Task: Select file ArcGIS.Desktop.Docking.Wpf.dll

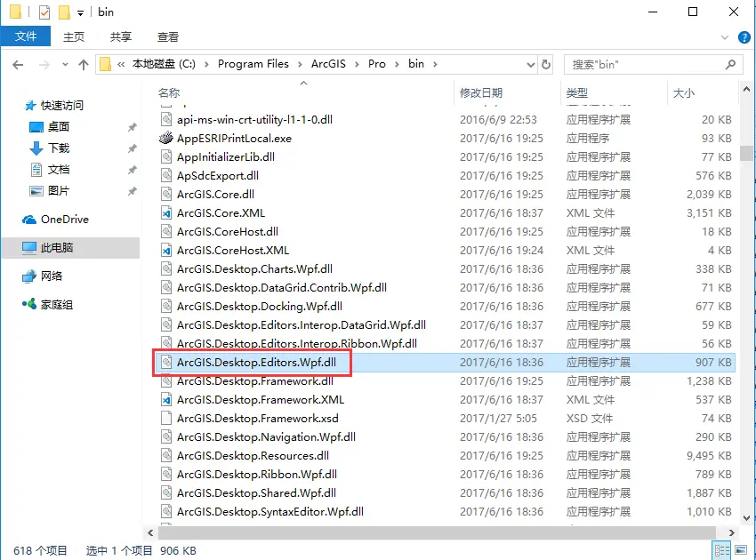Action: coord(260,306)
